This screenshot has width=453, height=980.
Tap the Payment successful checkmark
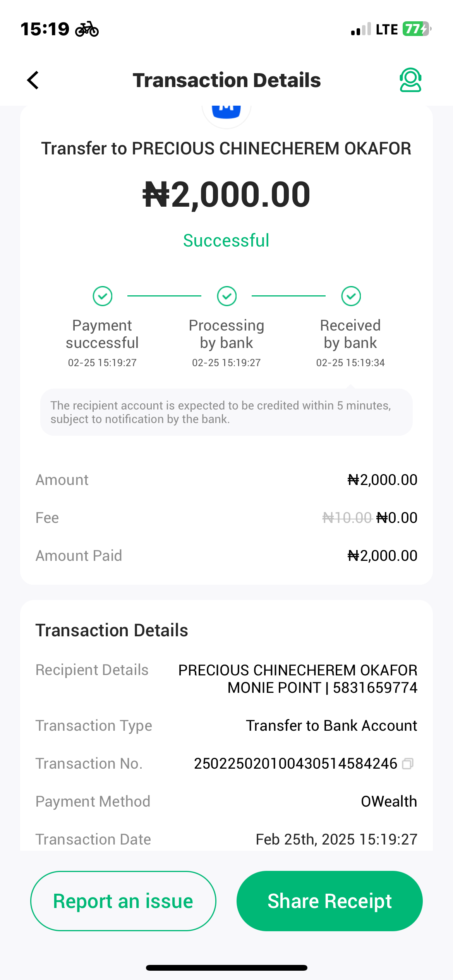(103, 296)
